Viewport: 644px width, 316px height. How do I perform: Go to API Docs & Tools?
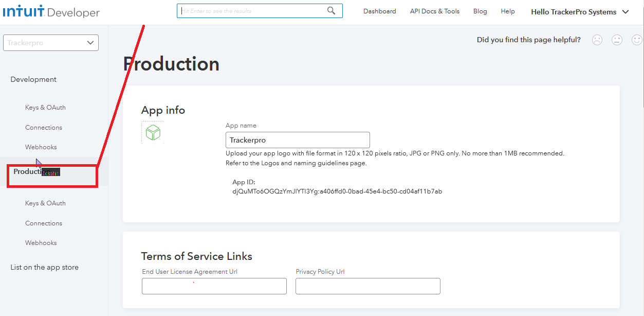point(434,11)
